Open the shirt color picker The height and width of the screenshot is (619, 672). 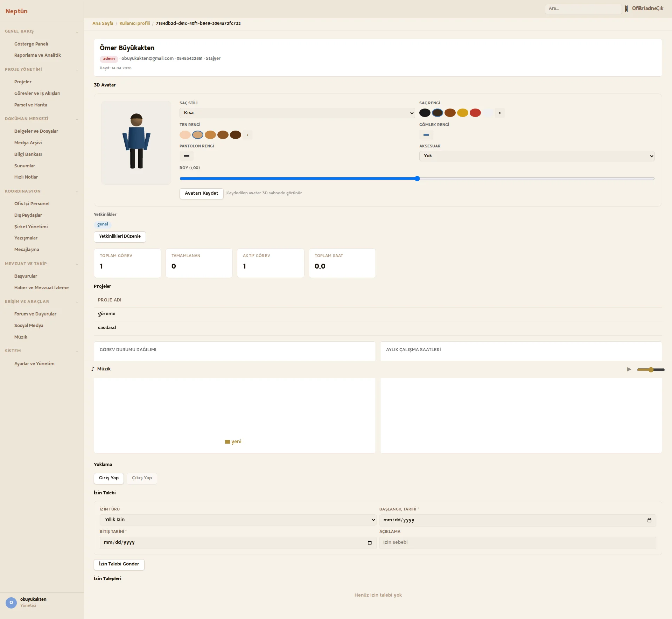pos(426,135)
